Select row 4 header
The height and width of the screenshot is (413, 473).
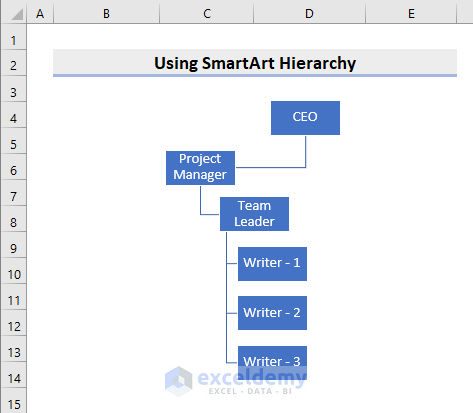14,115
